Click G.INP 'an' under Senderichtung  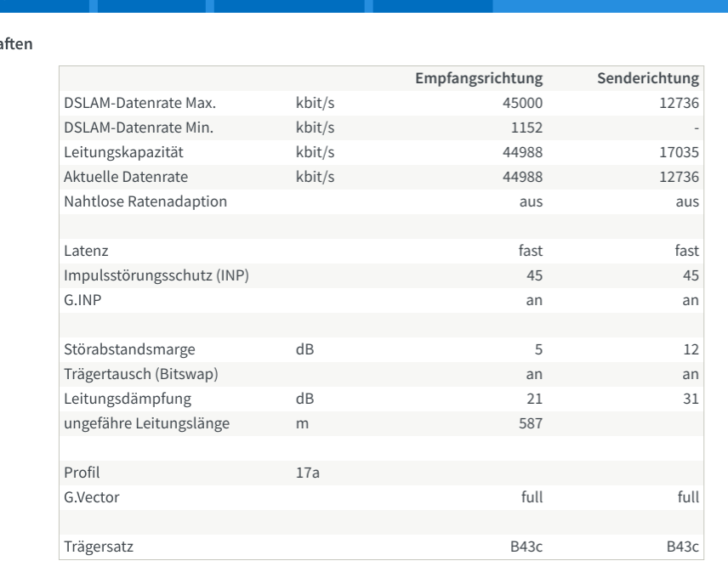click(691, 301)
